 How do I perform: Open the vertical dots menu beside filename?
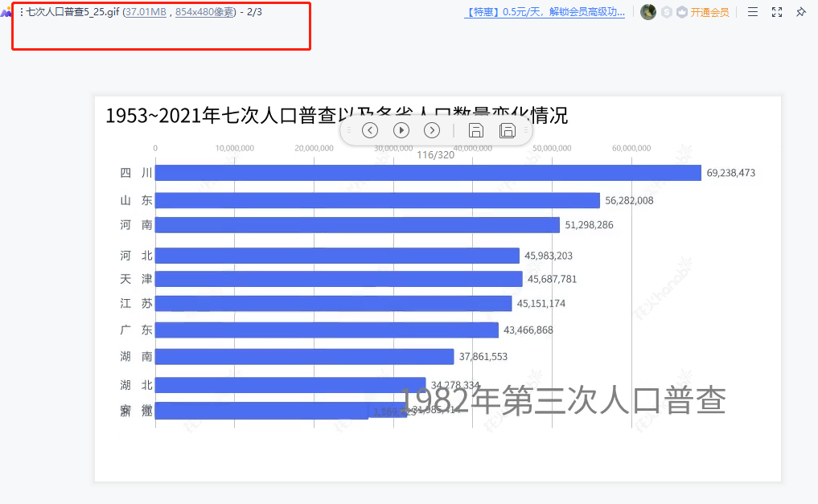point(21,12)
